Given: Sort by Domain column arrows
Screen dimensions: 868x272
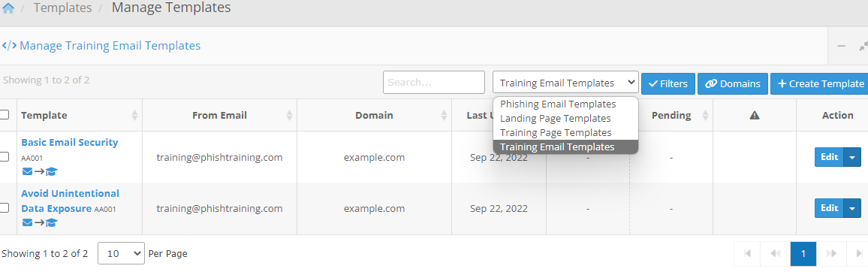Looking at the screenshot, I should click(444, 115).
